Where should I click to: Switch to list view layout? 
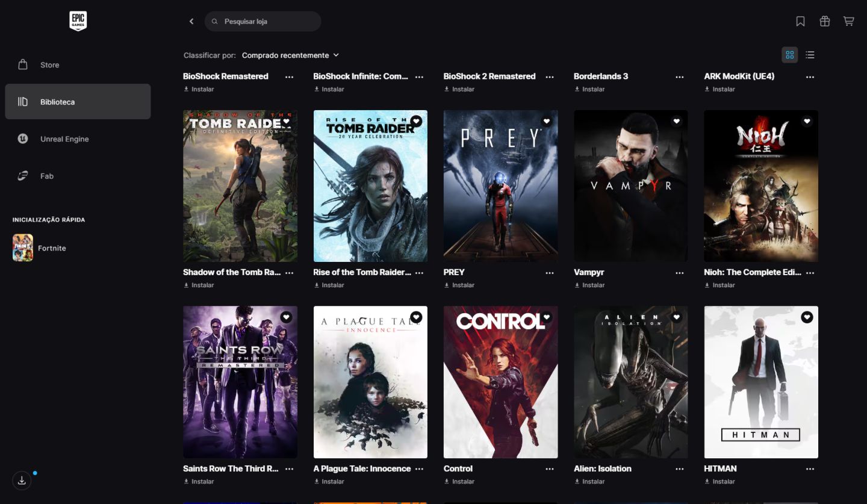[x=810, y=55]
